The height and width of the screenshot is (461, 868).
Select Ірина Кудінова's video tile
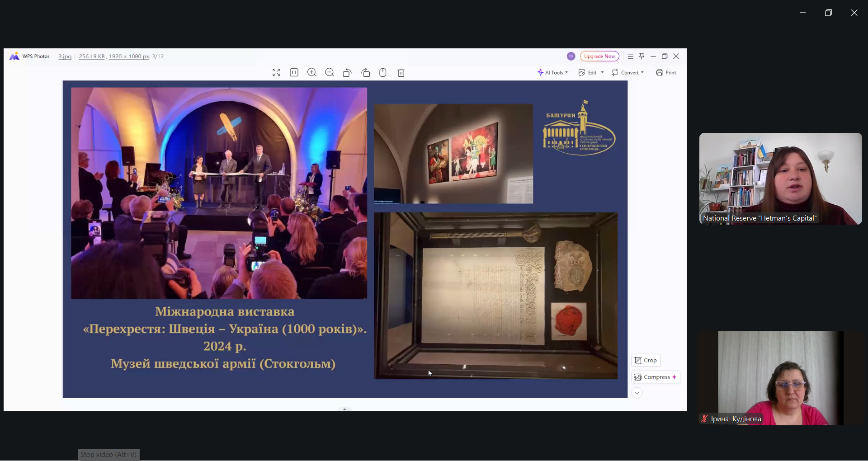[x=780, y=378]
